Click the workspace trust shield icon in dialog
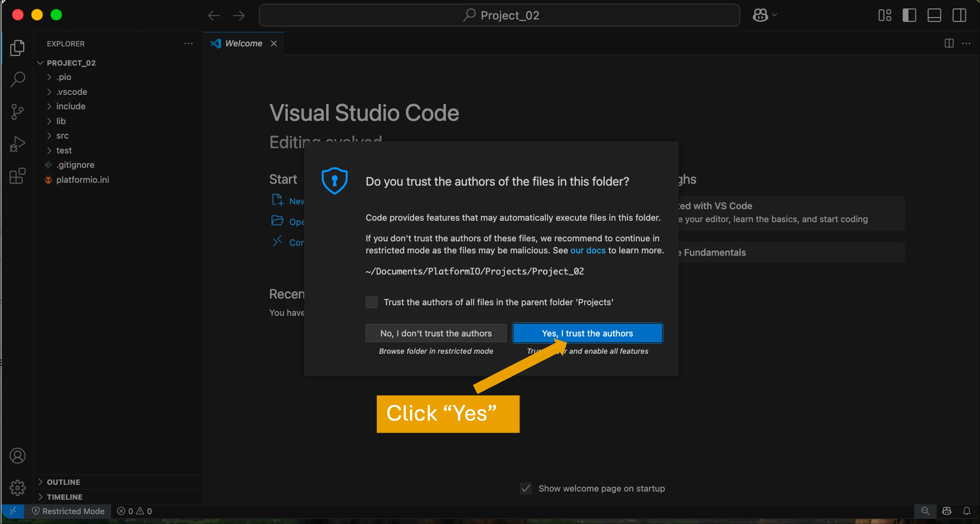The image size is (980, 524). [334, 181]
